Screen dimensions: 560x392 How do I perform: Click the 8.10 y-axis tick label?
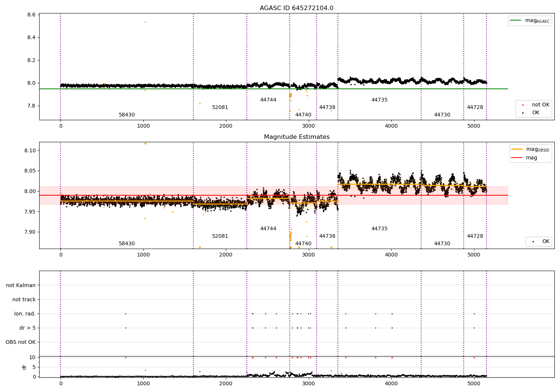click(x=30, y=150)
